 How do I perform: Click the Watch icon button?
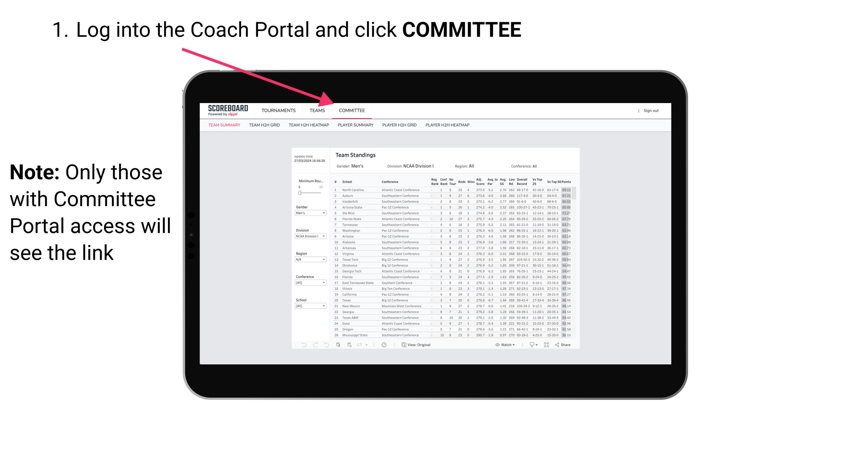click(497, 345)
